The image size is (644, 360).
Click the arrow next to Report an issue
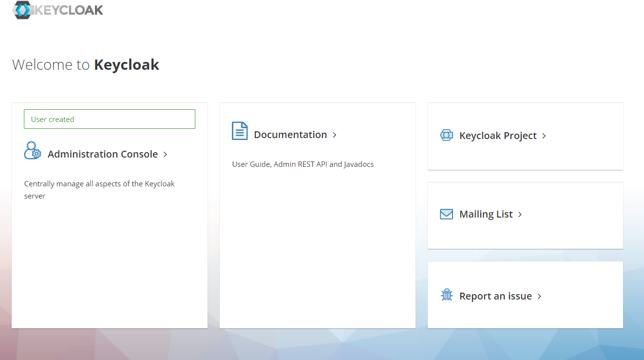[x=539, y=296]
